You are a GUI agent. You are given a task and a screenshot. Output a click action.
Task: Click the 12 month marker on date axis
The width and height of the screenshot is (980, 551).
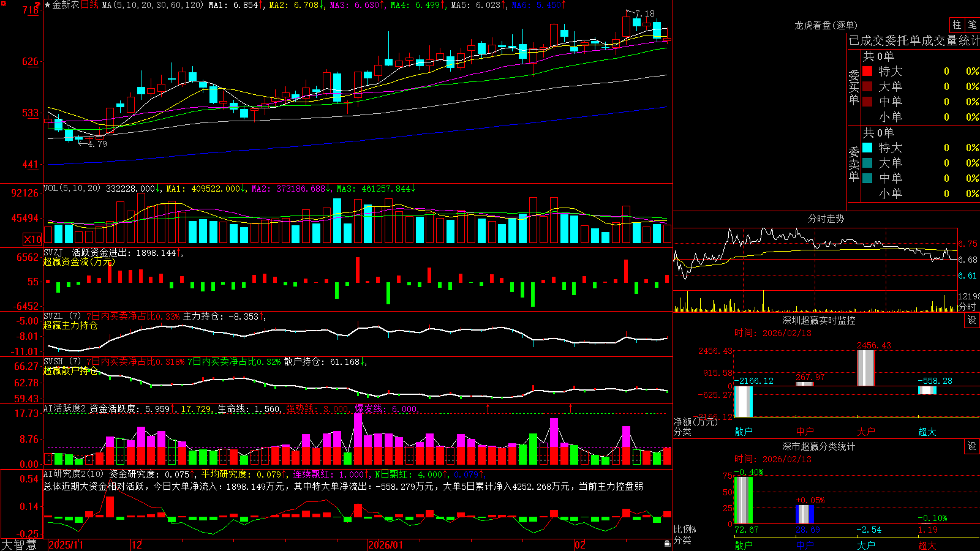pyautogui.click(x=137, y=545)
